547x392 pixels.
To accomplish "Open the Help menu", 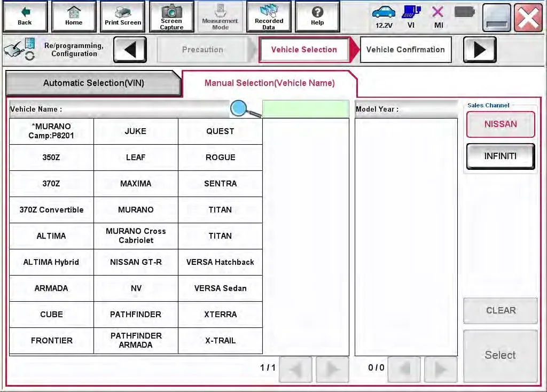I will (317, 17).
